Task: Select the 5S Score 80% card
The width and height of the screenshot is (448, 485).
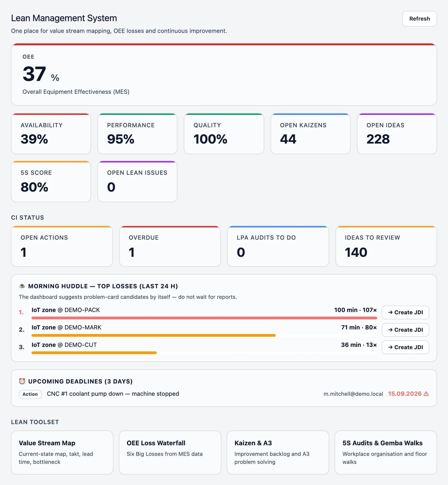Action: pyautogui.click(x=51, y=181)
